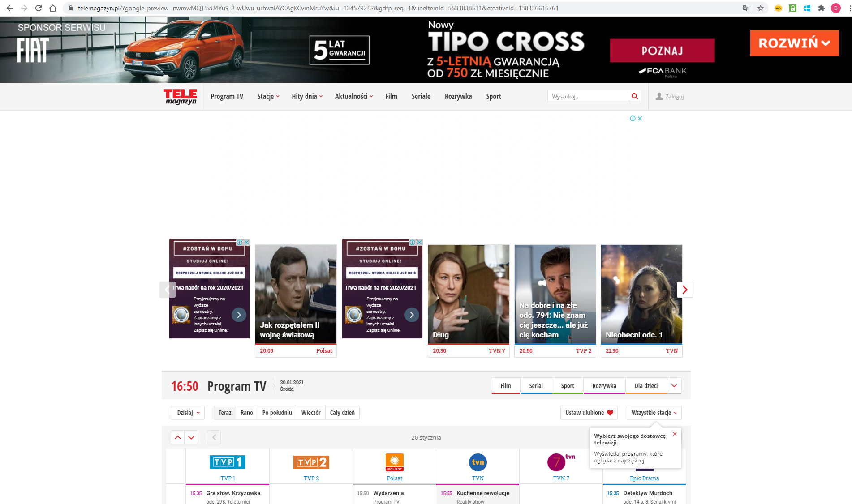This screenshot has width=852, height=504.
Task: Click the TVP 2 channel logo
Action: [x=311, y=462]
